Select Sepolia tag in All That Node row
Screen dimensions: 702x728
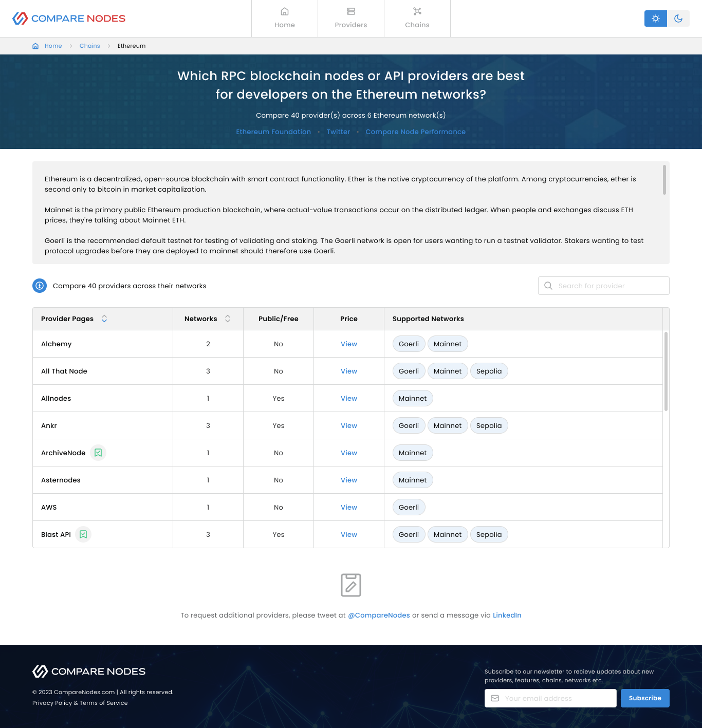[x=489, y=371]
